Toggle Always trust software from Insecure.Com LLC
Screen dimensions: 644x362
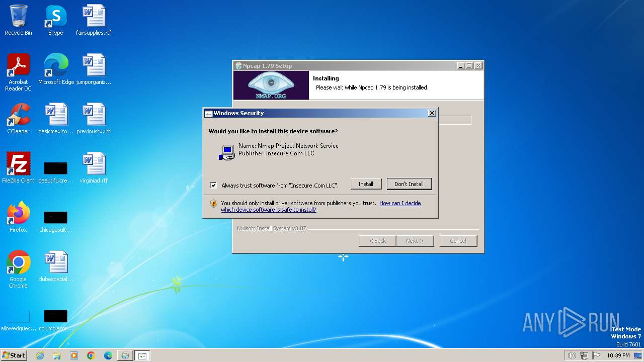[x=213, y=185]
